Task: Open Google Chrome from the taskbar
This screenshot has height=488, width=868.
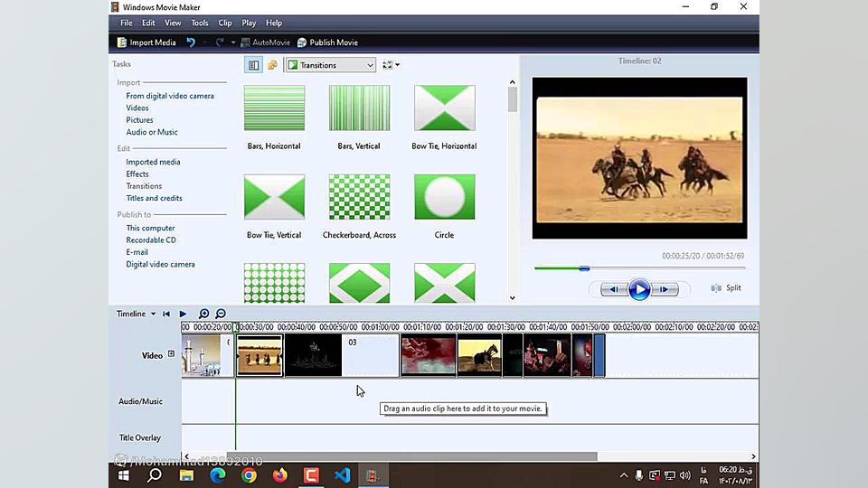Action: pos(250,475)
